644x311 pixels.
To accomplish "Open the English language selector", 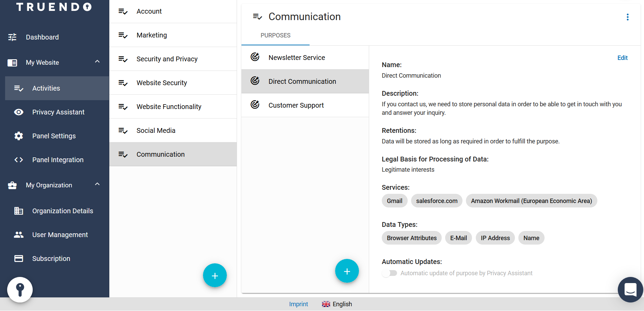I will [337, 304].
